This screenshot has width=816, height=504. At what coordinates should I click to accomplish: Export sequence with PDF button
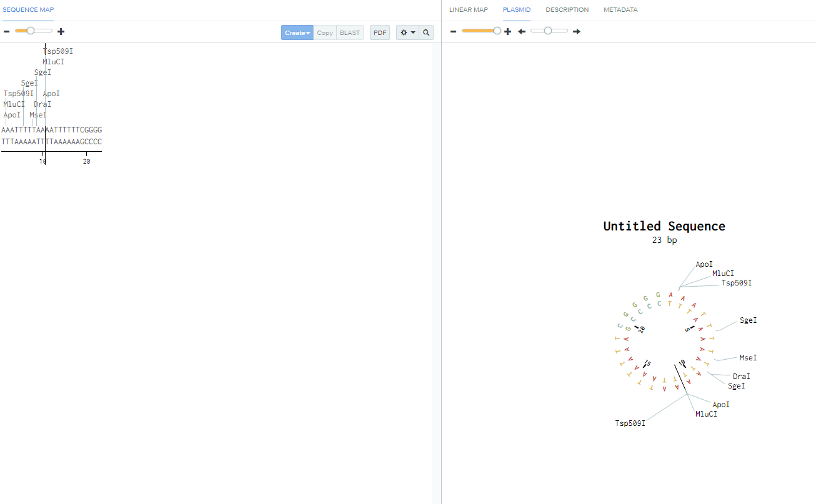pos(380,32)
